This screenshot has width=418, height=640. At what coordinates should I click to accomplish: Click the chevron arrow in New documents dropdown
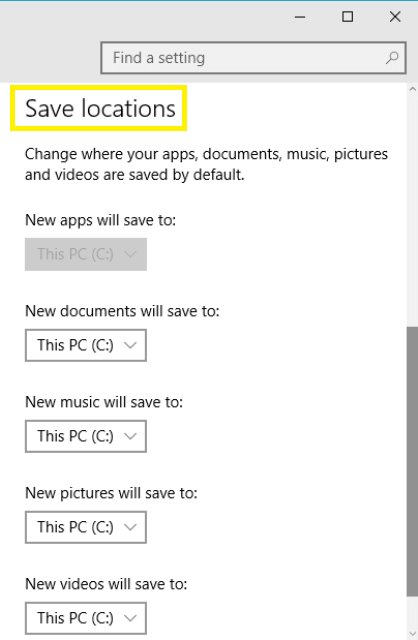coord(130,345)
